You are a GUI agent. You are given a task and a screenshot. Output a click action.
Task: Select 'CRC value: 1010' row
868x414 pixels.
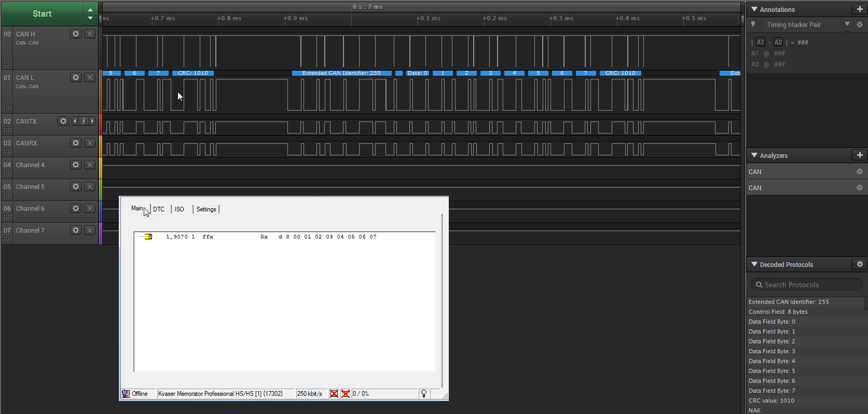(806, 400)
